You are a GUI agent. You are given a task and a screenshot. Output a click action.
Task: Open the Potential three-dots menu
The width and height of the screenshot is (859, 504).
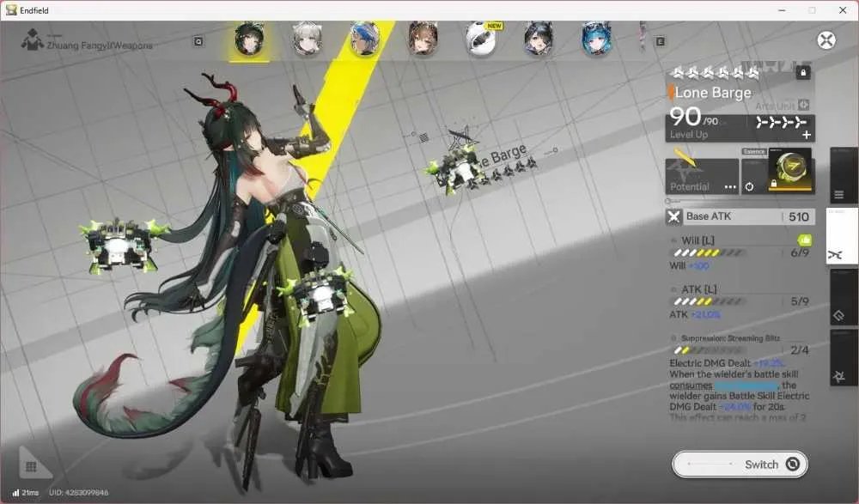(x=730, y=187)
